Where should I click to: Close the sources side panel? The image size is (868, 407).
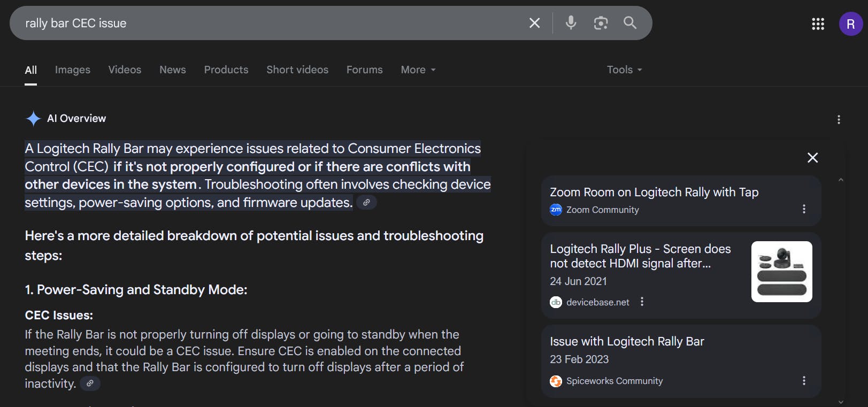tap(812, 157)
